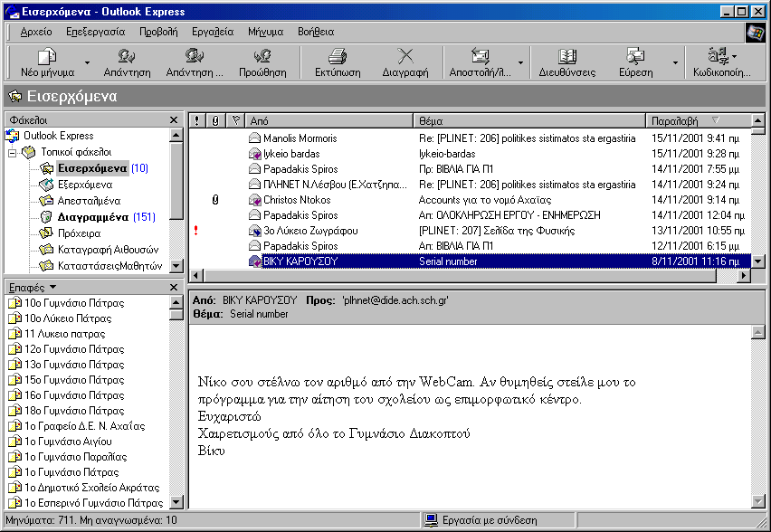Viewport: 771px width, 532px height.
Task: Open the Μήνυμα menu
Action: click(x=265, y=32)
